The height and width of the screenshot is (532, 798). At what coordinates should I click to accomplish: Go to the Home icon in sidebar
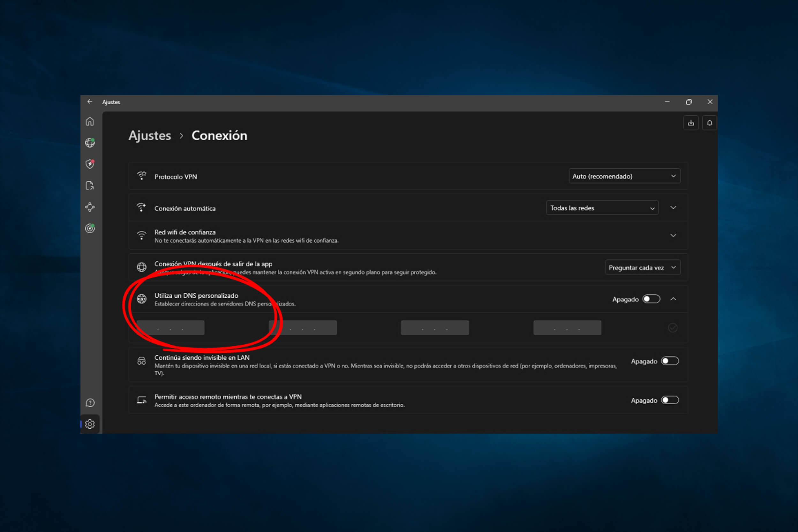tap(90, 122)
